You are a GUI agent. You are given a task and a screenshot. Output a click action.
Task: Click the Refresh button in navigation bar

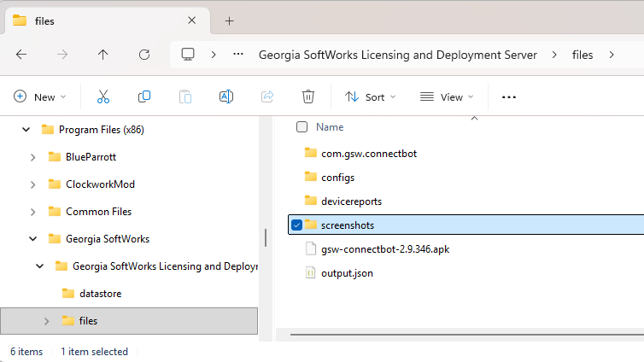pos(144,55)
